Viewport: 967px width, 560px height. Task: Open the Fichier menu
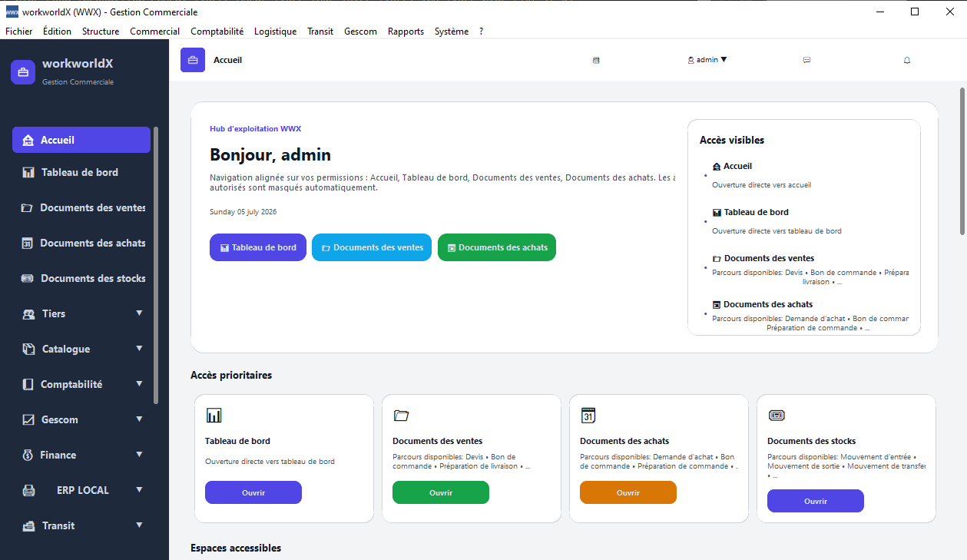tap(19, 31)
